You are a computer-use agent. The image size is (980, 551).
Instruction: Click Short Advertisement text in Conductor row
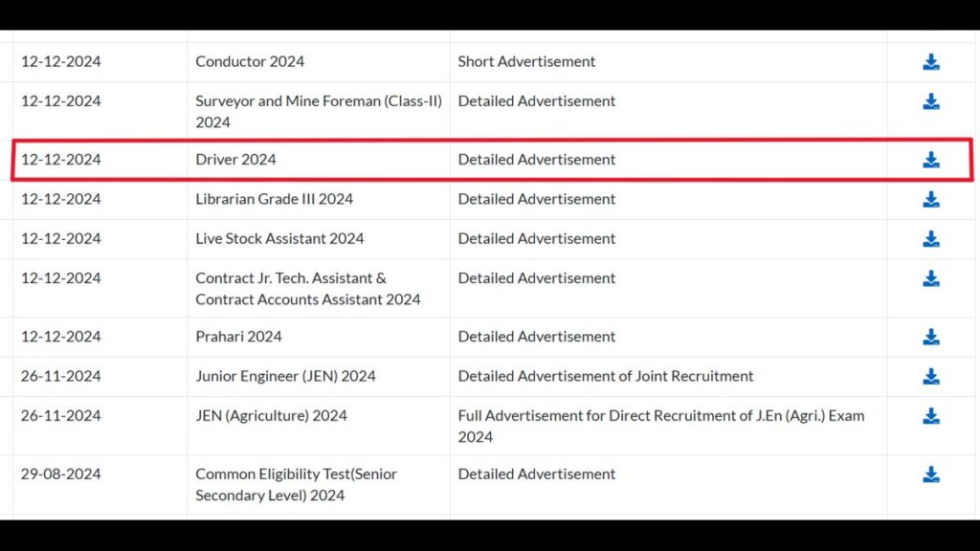[x=526, y=61]
